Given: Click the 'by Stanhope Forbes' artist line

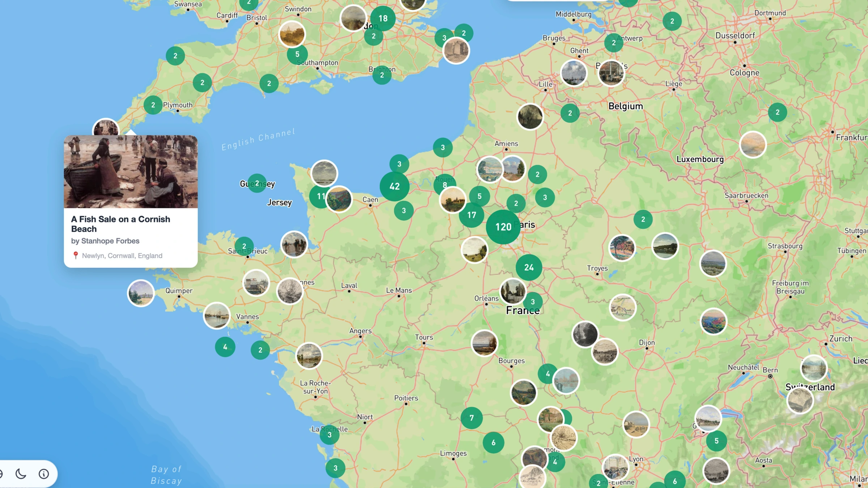Looking at the screenshot, I should 105,241.
